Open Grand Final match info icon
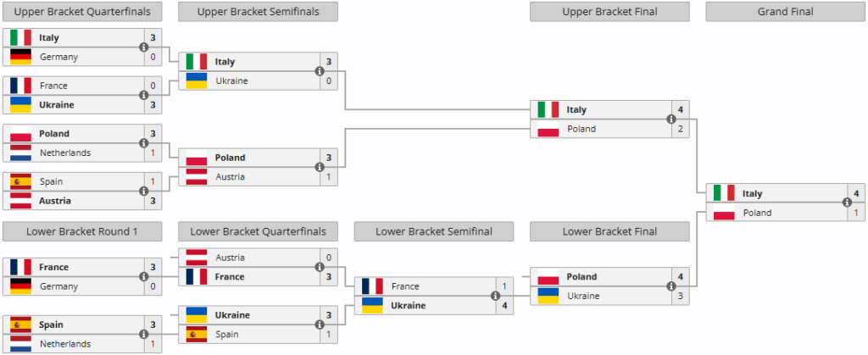The height and width of the screenshot is (355, 868). (846, 203)
